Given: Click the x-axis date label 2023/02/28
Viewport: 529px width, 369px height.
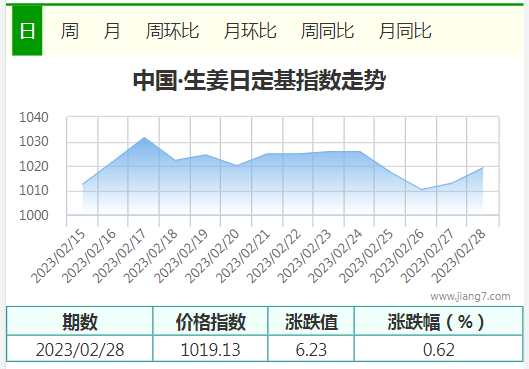Looking at the screenshot, I should click(458, 256).
